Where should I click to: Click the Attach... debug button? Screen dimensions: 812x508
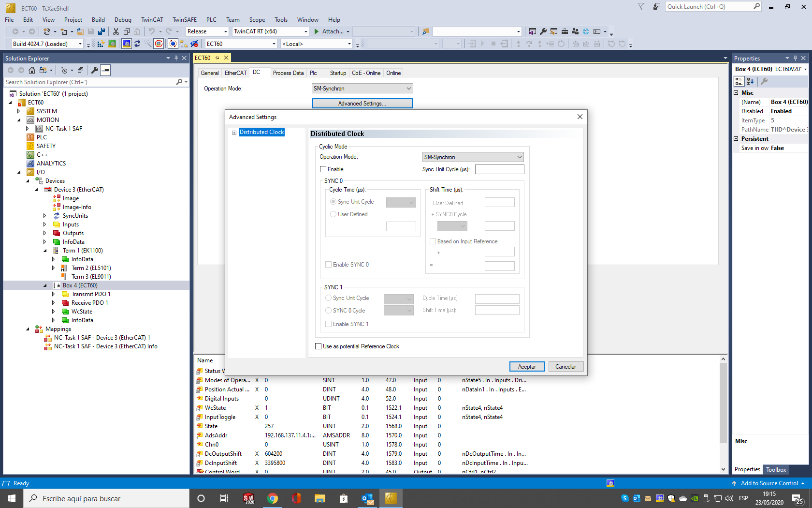coord(329,31)
